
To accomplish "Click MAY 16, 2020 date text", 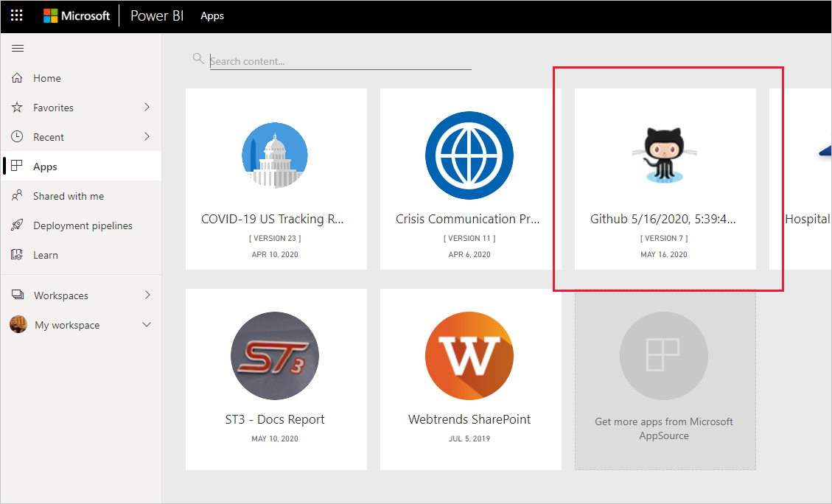I will click(664, 255).
